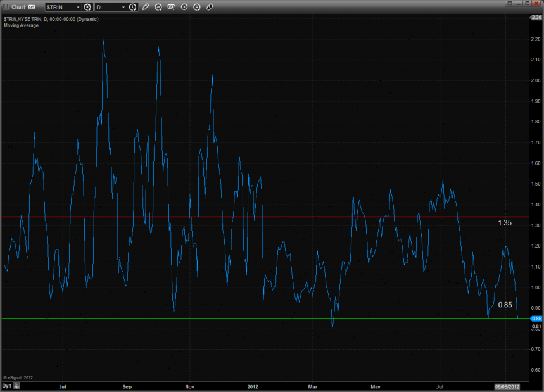Click the Dyn scaling mode label
Viewport: 544px width, 392px height.
tap(7, 386)
